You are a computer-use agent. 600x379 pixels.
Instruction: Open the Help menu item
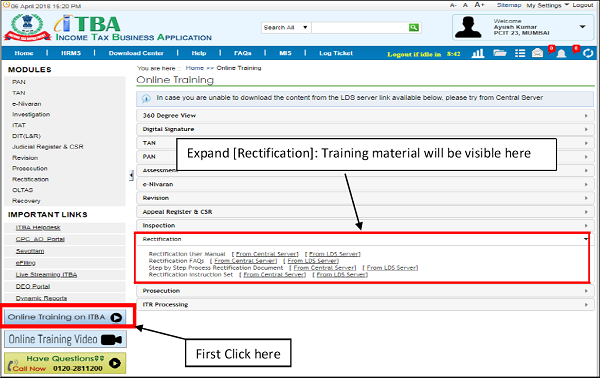199,53
